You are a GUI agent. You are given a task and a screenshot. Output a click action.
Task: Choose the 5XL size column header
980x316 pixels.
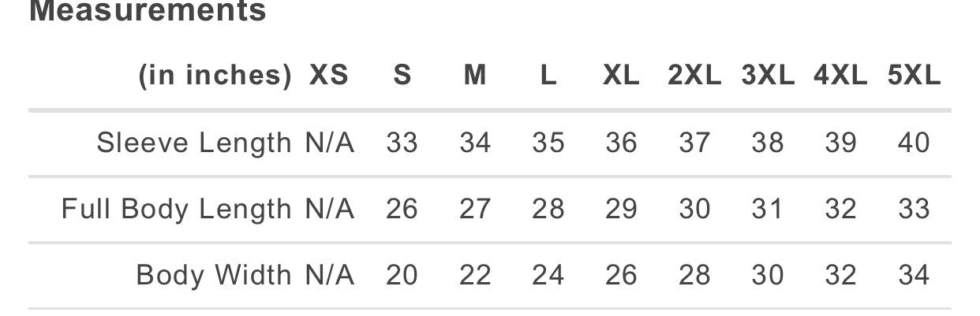point(914,76)
